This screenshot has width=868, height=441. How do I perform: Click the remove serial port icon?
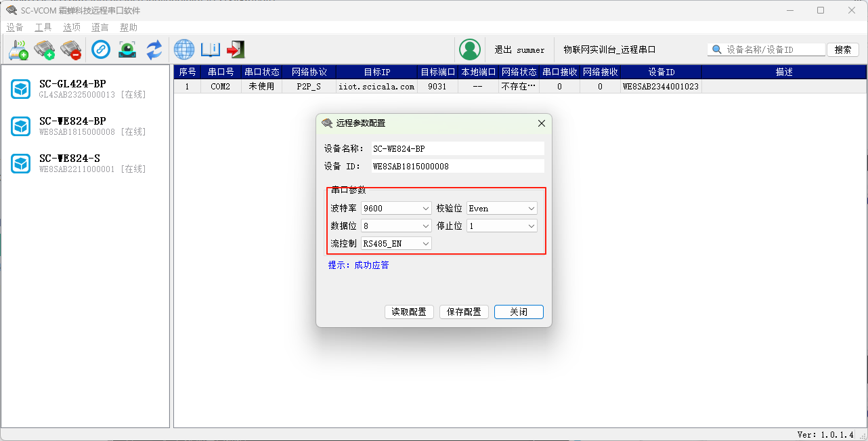[x=70, y=49]
